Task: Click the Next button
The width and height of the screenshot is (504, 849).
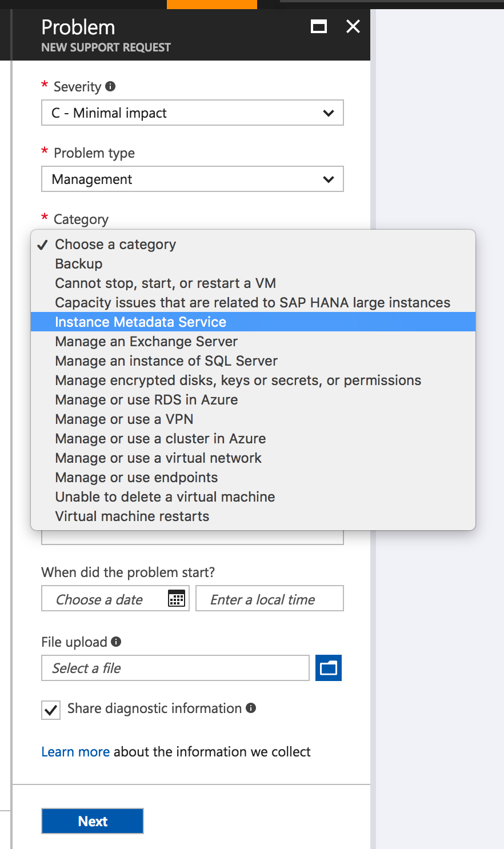Action: 93,821
